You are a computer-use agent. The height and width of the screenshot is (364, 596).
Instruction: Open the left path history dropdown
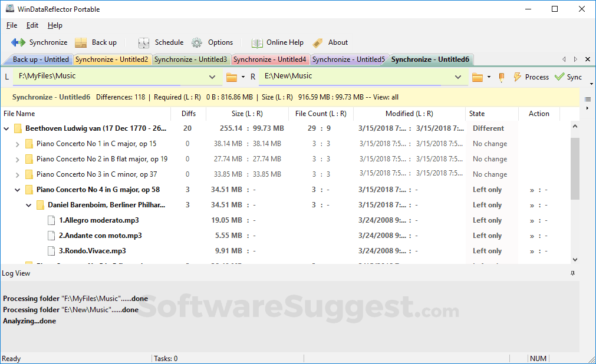point(212,77)
